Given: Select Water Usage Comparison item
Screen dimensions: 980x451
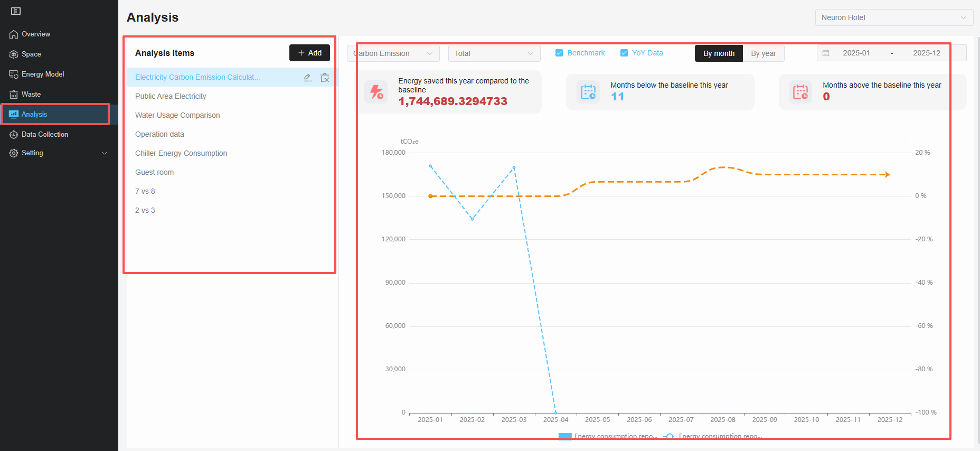Looking at the screenshot, I should click(x=177, y=115).
